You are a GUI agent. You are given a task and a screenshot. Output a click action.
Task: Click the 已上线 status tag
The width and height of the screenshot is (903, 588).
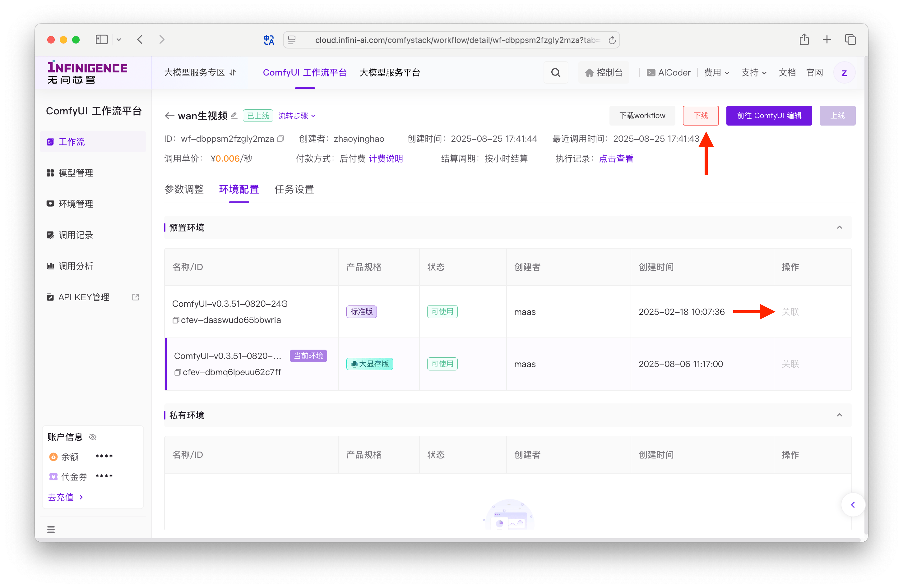(x=258, y=116)
